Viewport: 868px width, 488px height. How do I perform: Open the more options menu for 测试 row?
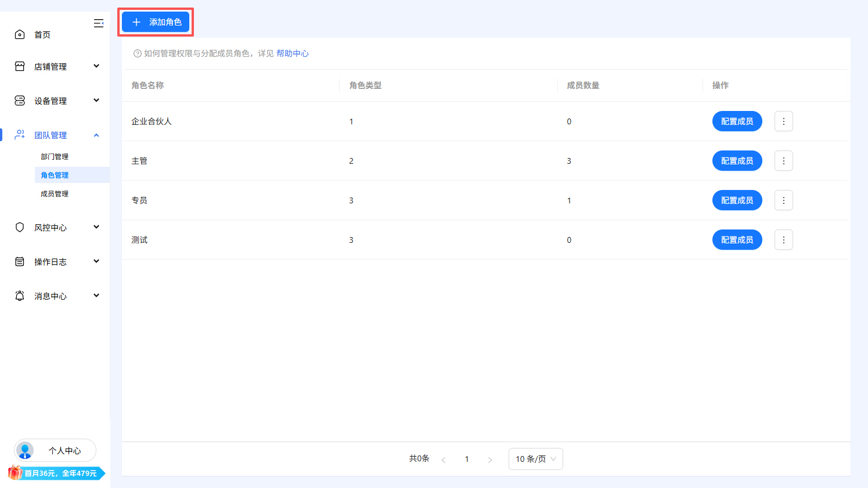pos(783,239)
